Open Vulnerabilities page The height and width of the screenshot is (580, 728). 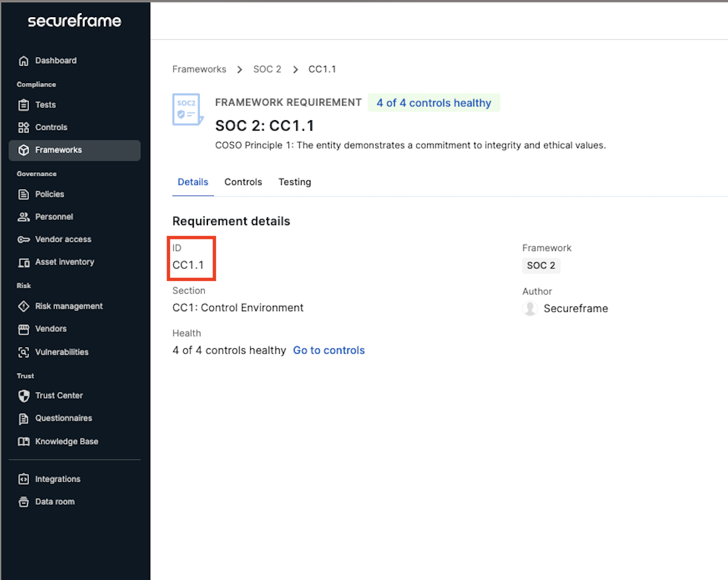(62, 352)
